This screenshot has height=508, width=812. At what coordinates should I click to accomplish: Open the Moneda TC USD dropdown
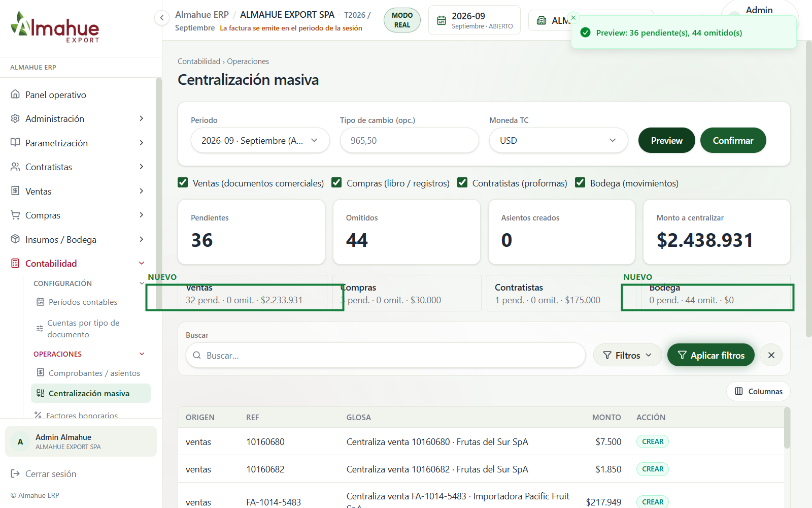click(559, 140)
